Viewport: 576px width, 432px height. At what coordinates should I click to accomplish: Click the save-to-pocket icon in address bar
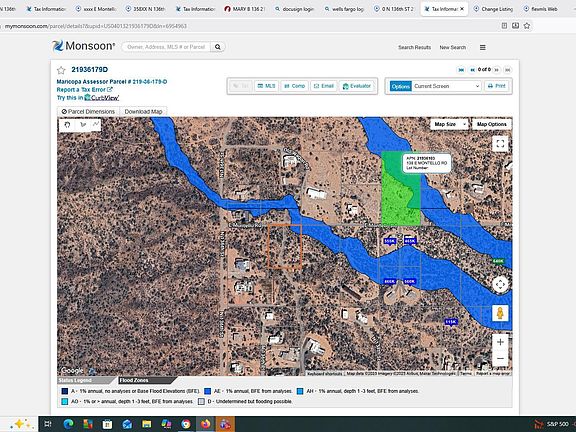point(515,26)
